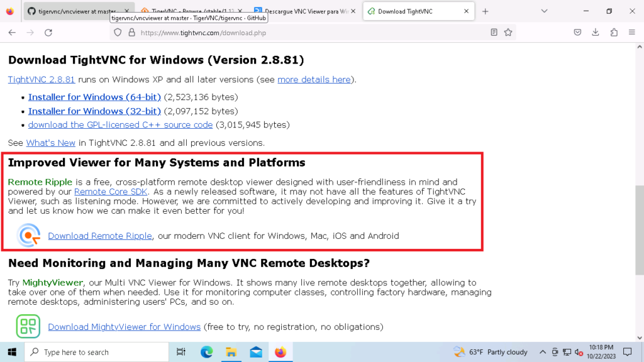The width and height of the screenshot is (644, 362).
Task: Switch to the tigervnc/vncviewer GitHub tab
Action: (78, 11)
